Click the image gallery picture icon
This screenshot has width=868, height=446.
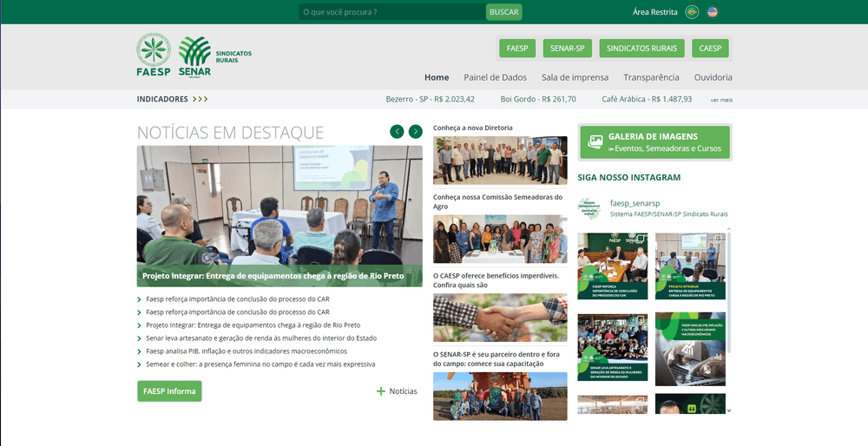point(595,142)
